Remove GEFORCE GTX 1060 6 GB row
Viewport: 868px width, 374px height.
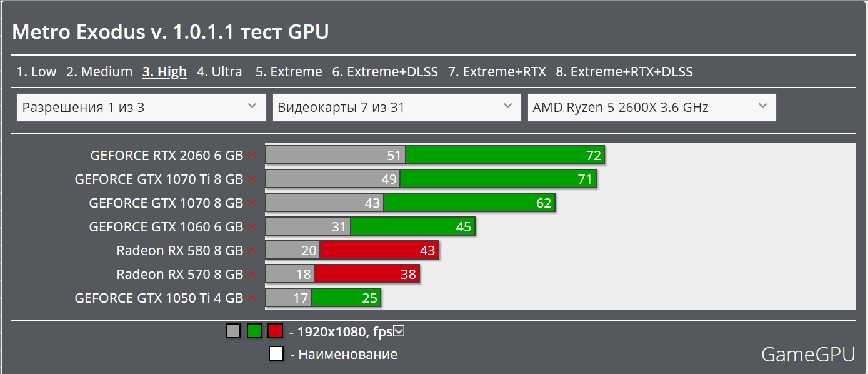(251, 227)
